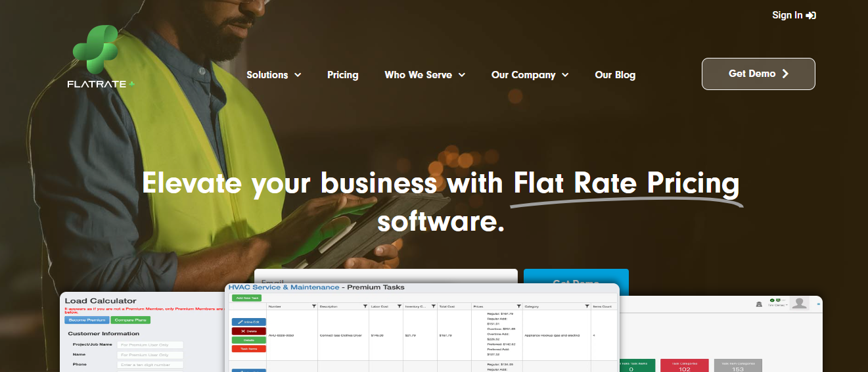The height and width of the screenshot is (372, 868).
Task: Click the Labor Cost column filter icon
Action: [x=399, y=306]
